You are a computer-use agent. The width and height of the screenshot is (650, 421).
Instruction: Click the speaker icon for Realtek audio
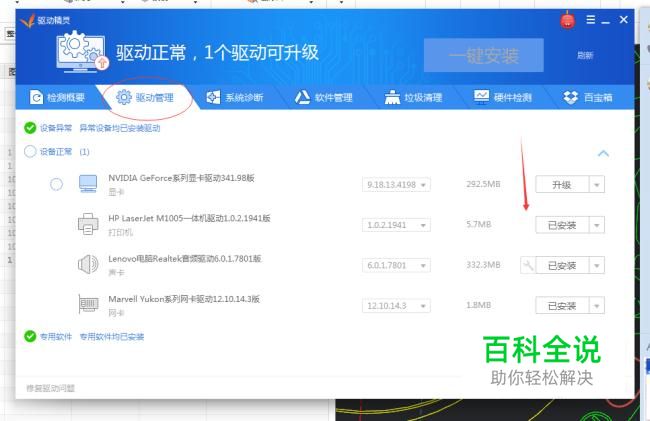[88, 264]
